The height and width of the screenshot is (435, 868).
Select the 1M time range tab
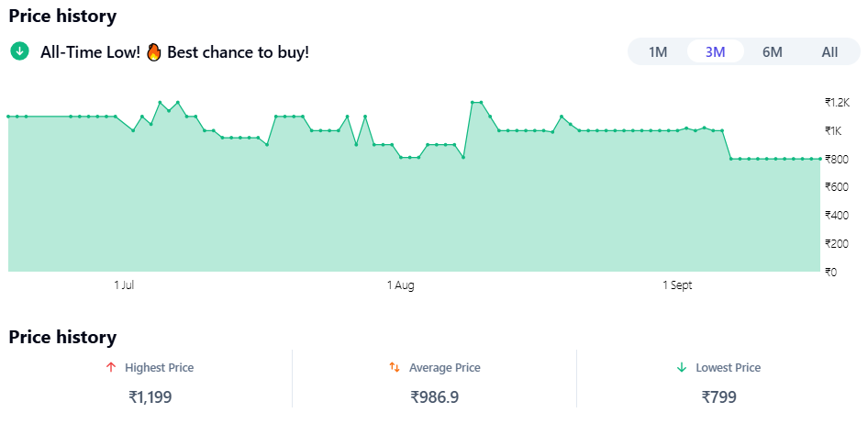[658, 51]
